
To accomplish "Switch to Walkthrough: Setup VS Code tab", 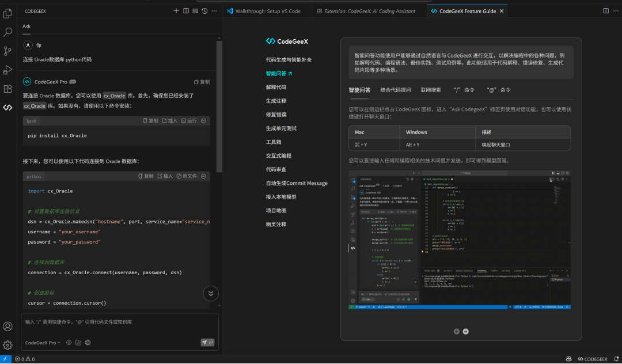I will (x=268, y=11).
